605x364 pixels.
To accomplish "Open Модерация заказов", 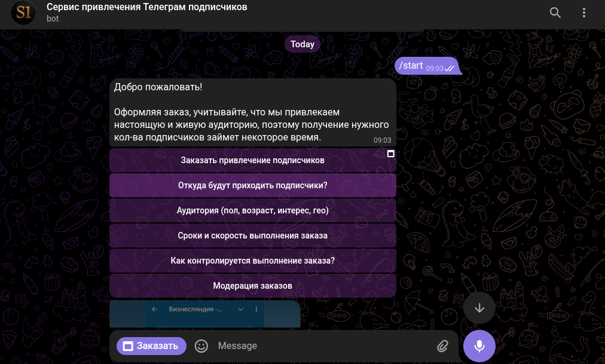I will point(252,285).
